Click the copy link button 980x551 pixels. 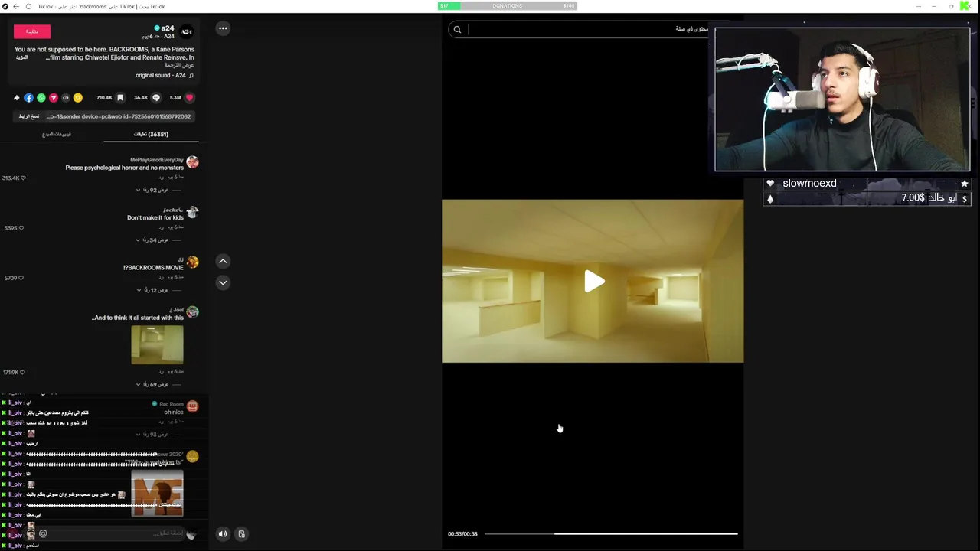29,116
